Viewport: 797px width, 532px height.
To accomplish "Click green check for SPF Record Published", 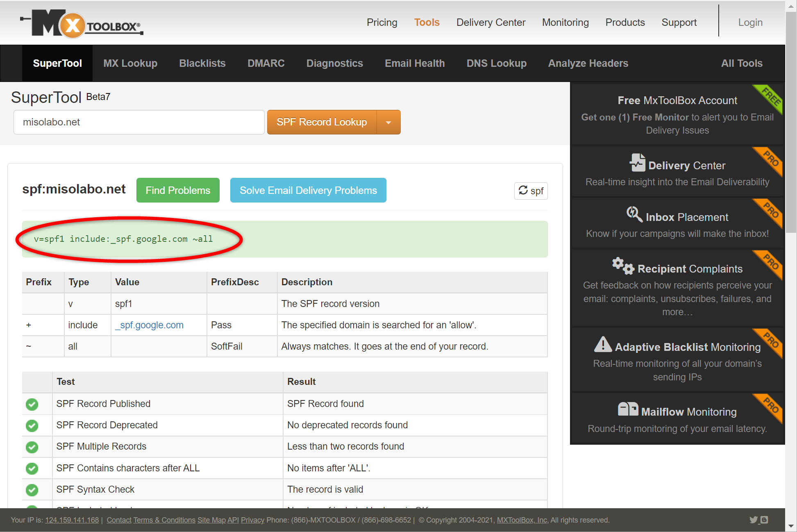I will pyautogui.click(x=32, y=404).
